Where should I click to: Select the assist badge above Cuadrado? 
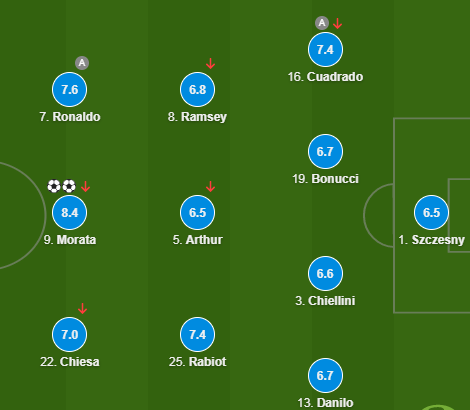pos(322,23)
